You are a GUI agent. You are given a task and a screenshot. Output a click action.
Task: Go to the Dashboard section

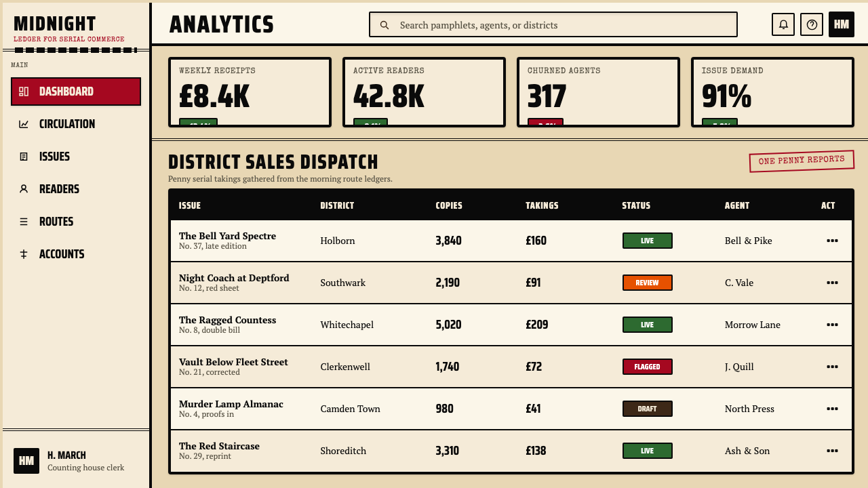click(76, 91)
